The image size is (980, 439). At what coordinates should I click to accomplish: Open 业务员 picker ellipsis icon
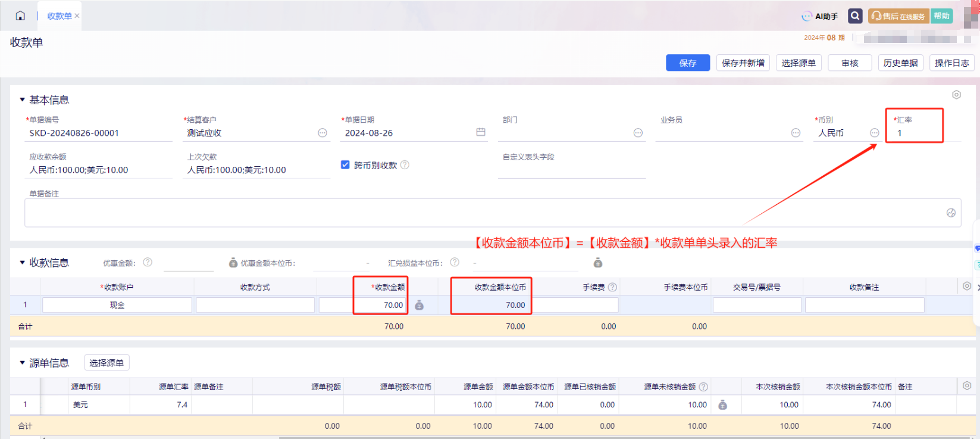(796, 133)
